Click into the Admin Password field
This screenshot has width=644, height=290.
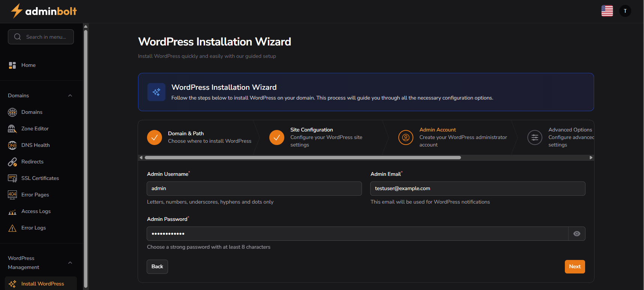coord(357,234)
